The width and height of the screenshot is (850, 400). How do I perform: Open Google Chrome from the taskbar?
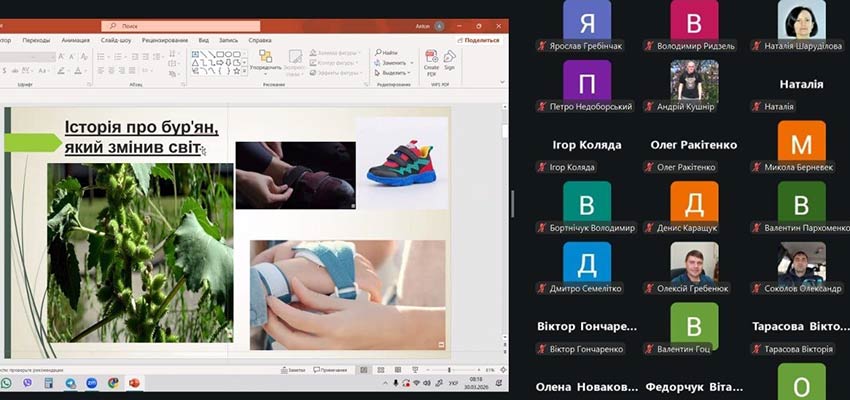[113, 383]
